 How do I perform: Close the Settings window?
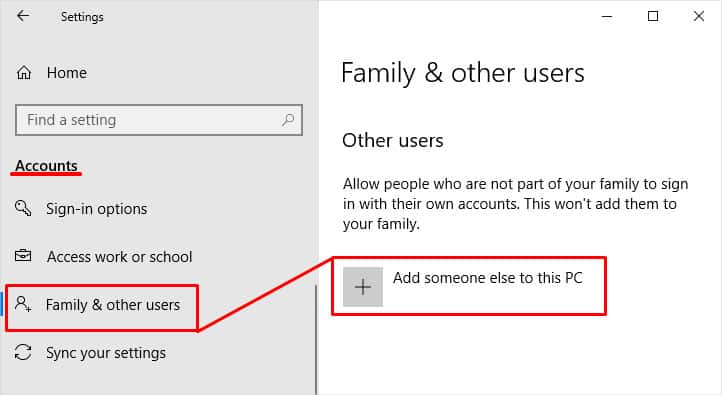click(x=699, y=17)
